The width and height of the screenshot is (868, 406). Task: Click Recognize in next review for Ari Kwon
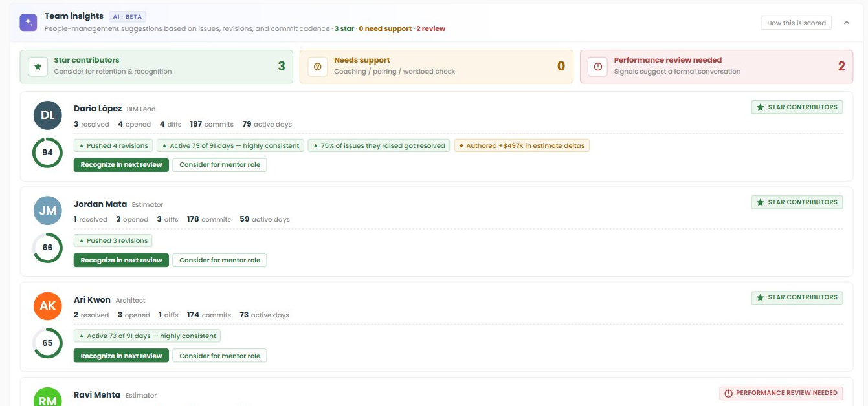[121, 356]
